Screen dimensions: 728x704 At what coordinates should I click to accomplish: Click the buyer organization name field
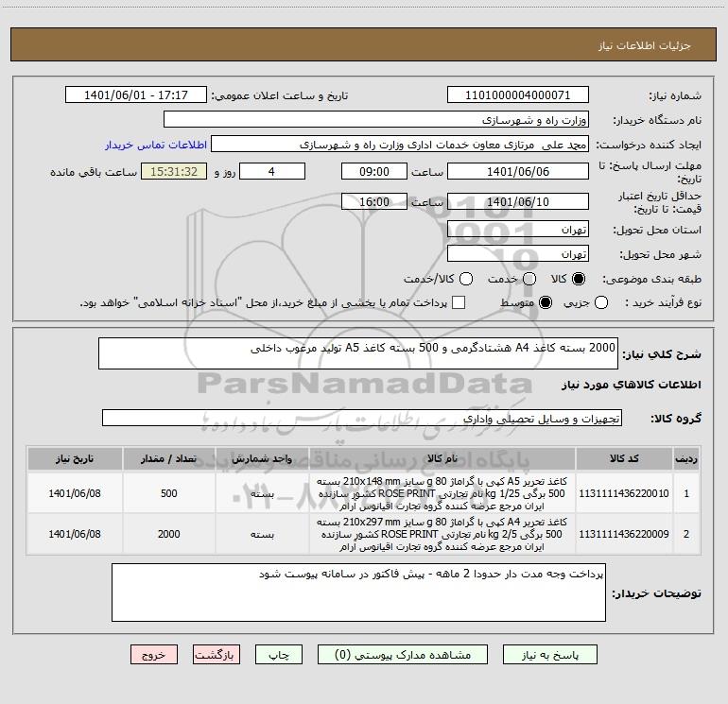[x=376, y=119]
